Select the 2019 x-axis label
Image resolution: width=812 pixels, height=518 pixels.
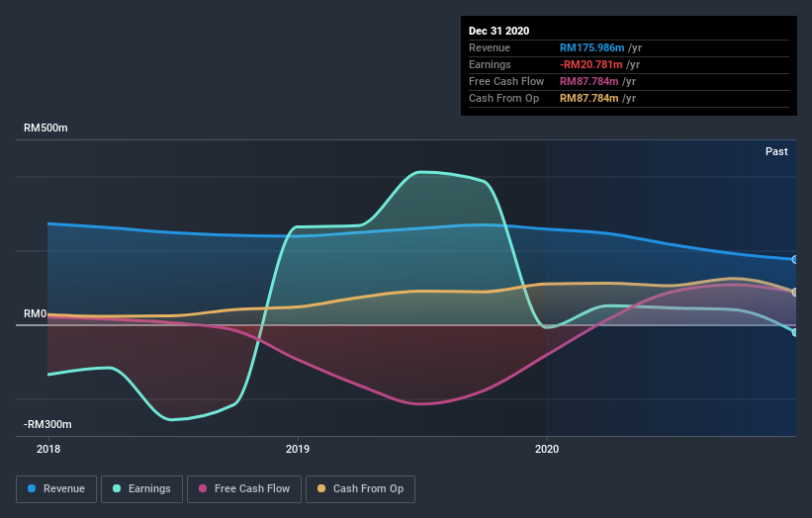[298, 449]
